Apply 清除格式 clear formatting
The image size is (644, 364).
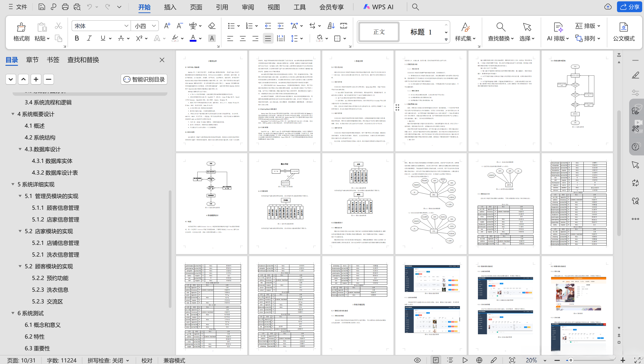212,25
